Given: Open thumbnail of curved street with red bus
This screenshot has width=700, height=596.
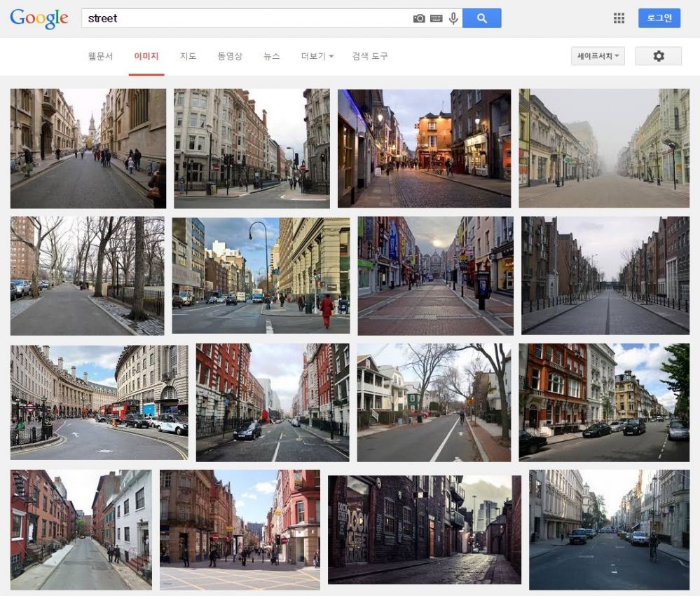Looking at the screenshot, I should (x=99, y=402).
